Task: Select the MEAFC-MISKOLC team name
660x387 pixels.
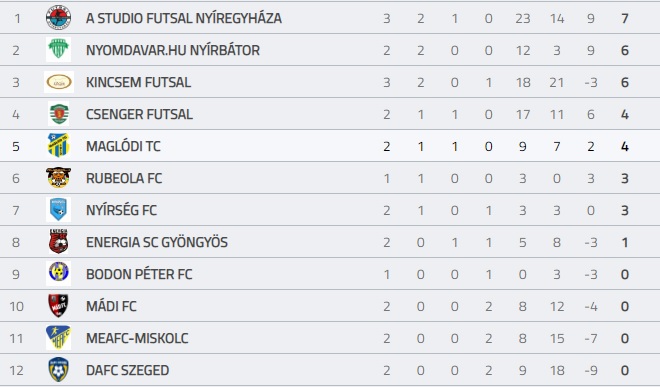Action: pyautogui.click(x=137, y=339)
